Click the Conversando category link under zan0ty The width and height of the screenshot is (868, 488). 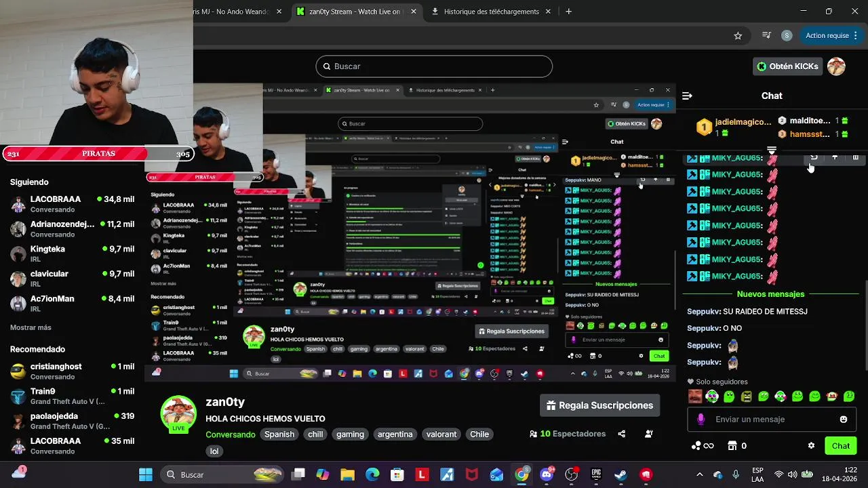point(231,434)
